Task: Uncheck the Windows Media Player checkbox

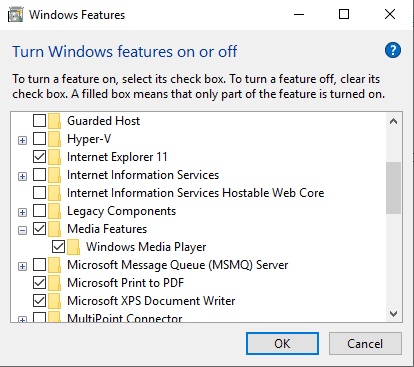Action: click(58, 247)
